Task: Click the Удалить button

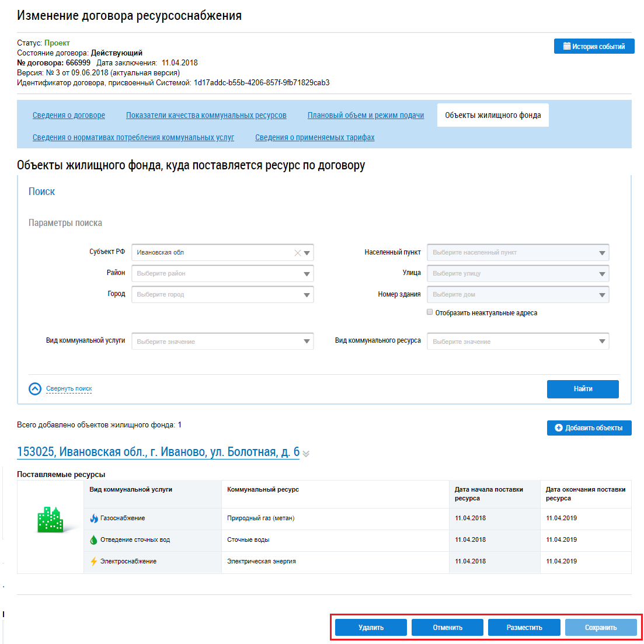Action: 371,628
